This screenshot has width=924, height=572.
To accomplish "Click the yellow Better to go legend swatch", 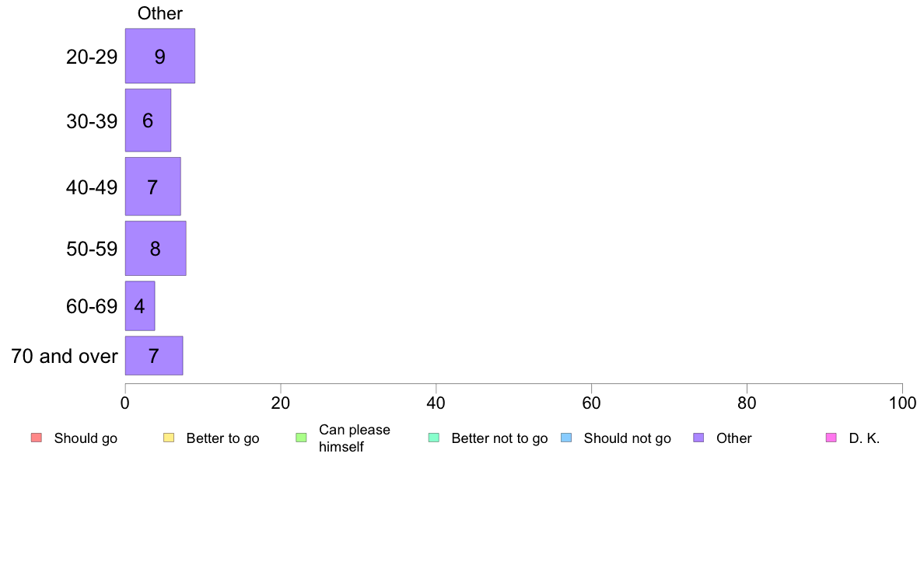I will pos(169,438).
